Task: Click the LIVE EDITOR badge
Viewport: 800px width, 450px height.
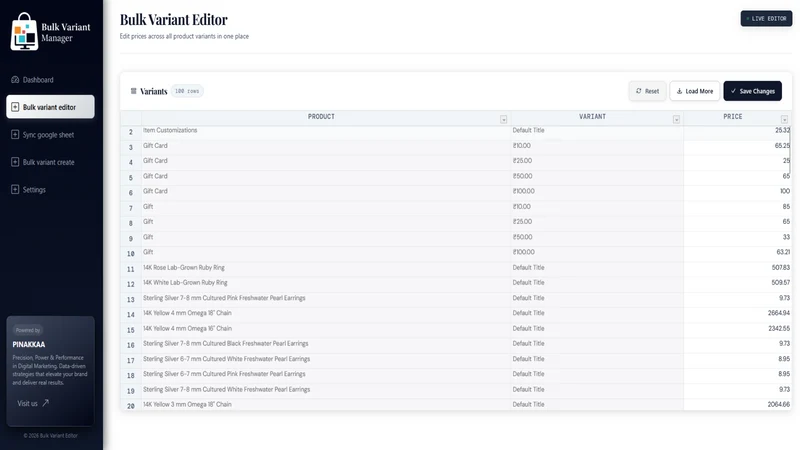Action: point(766,18)
